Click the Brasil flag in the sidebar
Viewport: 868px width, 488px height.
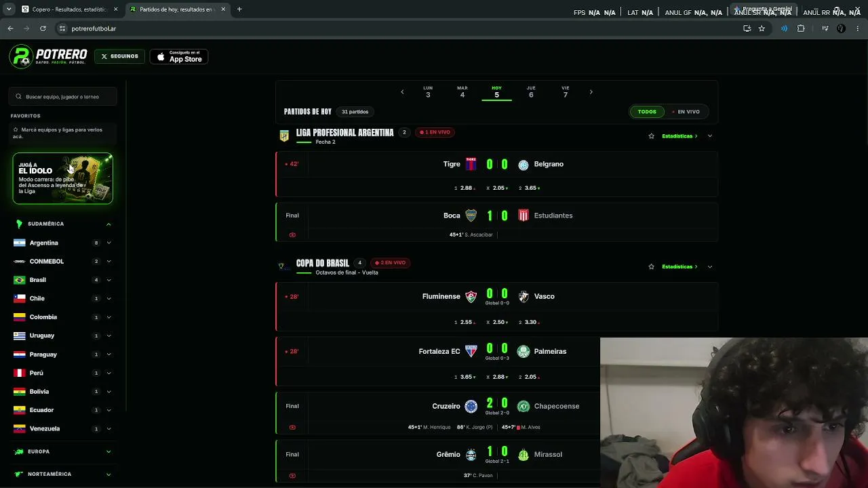pyautogui.click(x=19, y=280)
